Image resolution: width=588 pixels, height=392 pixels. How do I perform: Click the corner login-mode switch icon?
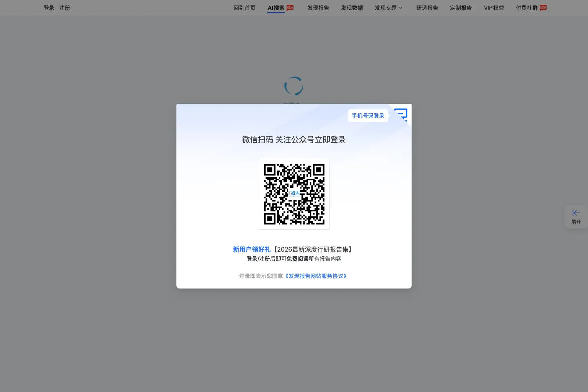[x=401, y=115]
